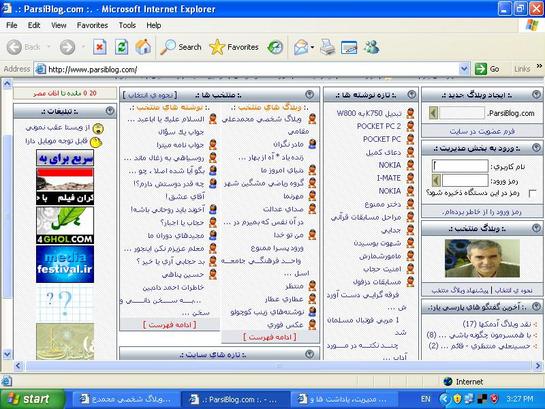
Task: Click the red continue list link under selected posts
Action: [x=170, y=325]
